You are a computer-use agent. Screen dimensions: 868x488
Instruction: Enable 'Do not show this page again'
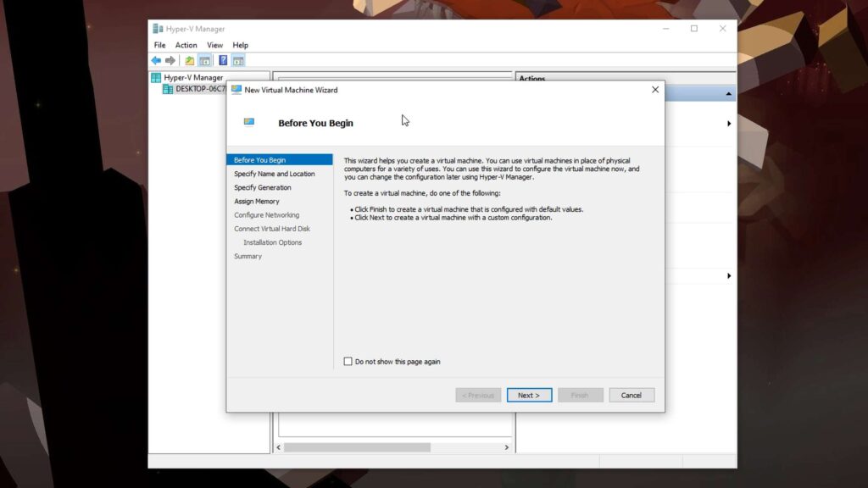(x=348, y=361)
